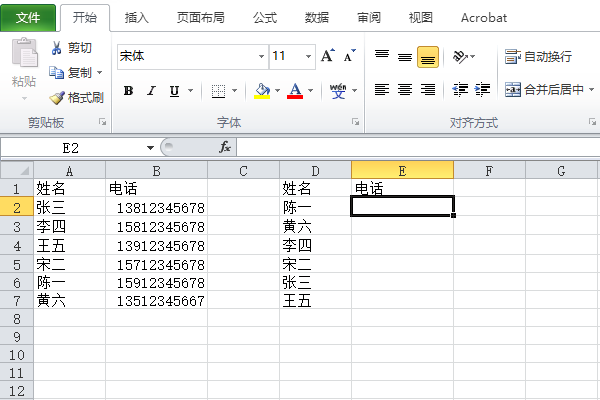This screenshot has width=600, height=400.
Task: Click the Insert Function fx icon
Action: (225, 147)
